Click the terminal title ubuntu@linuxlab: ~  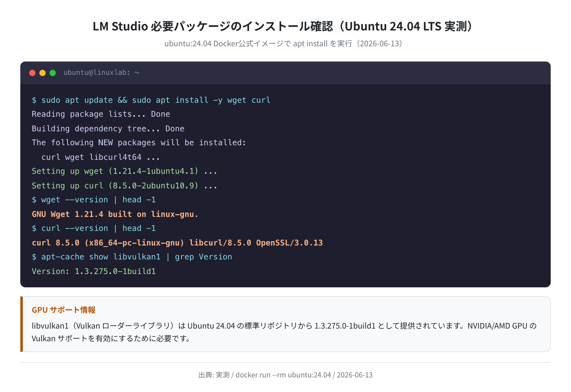101,73
